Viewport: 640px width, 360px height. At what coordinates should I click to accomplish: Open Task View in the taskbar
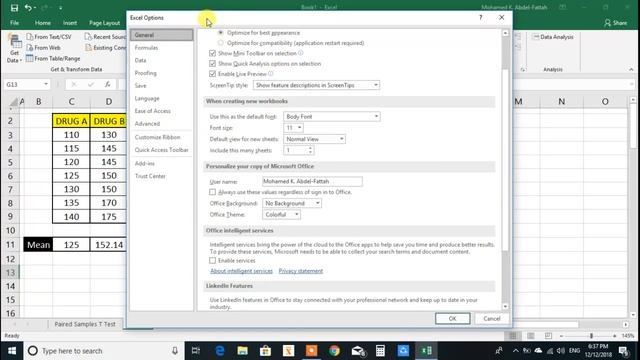pos(196,351)
